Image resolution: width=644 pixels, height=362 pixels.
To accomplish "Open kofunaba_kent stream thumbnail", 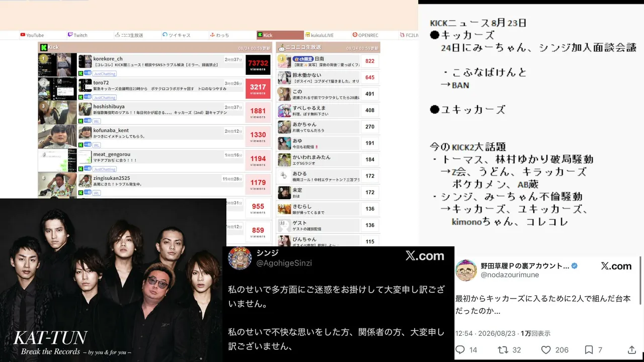I will point(57,136).
